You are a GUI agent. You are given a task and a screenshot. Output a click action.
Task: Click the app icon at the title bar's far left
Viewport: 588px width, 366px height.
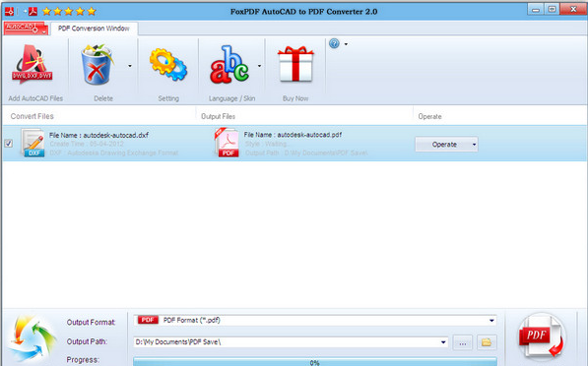[9, 12]
